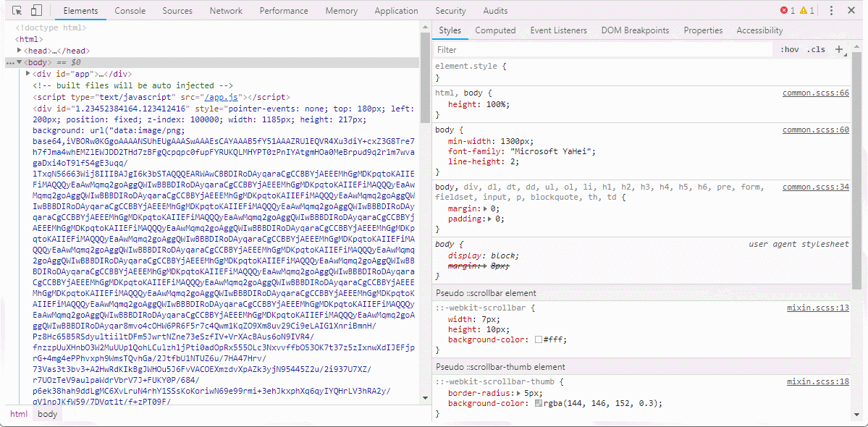Click the red error count icon

(784, 11)
